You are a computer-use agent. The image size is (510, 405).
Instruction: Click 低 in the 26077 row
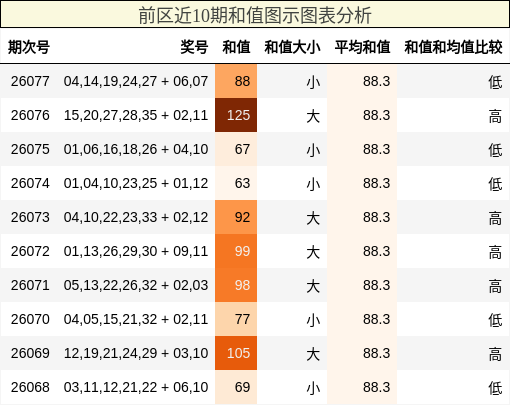point(495,82)
